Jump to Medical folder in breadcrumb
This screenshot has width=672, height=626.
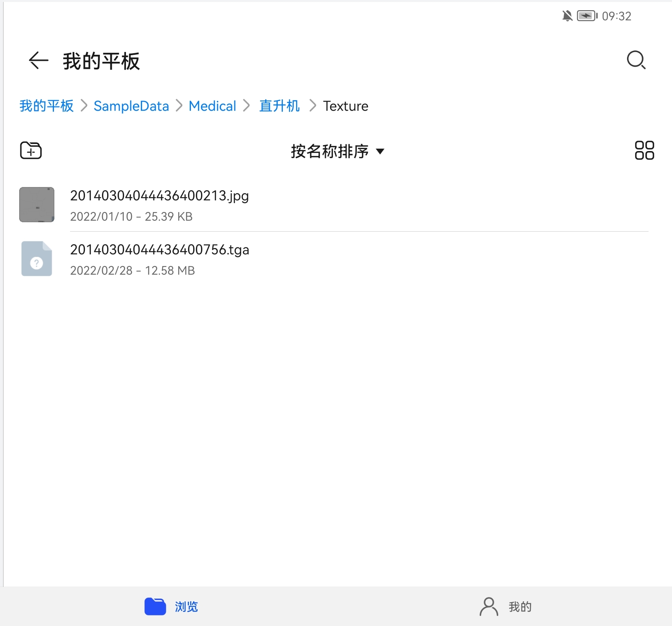pyautogui.click(x=212, y=106)
